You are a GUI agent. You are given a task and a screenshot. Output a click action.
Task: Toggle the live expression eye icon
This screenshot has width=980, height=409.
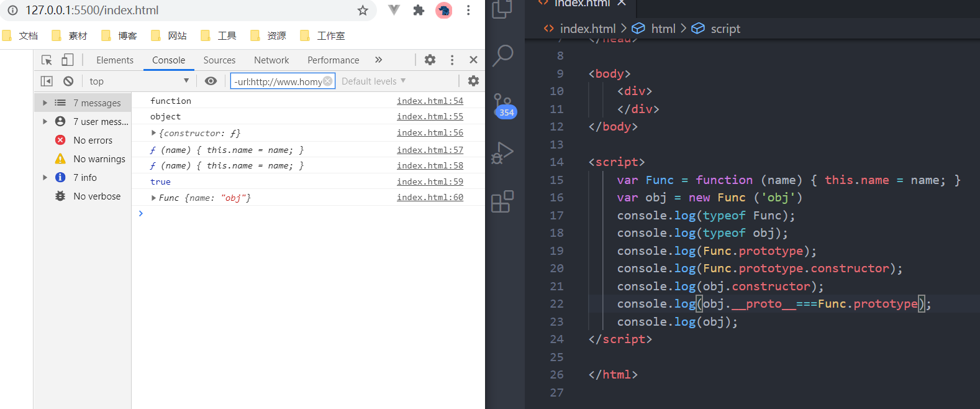click(211, 81)
